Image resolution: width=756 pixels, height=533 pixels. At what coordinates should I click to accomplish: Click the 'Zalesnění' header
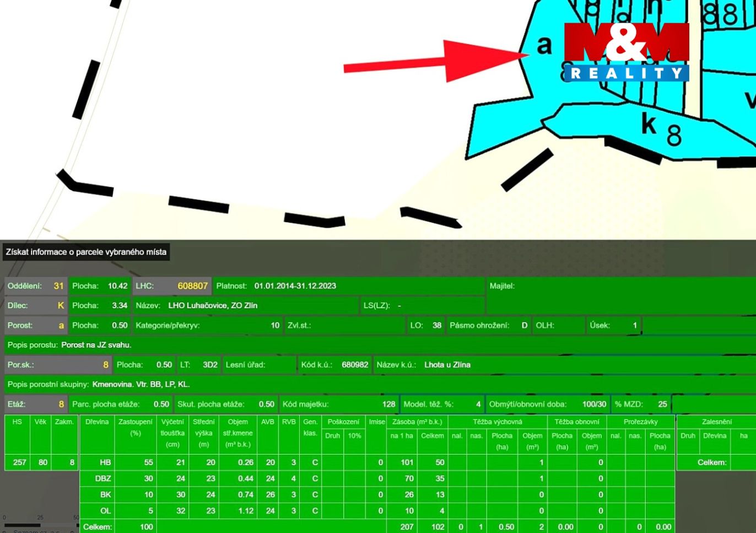717,422
